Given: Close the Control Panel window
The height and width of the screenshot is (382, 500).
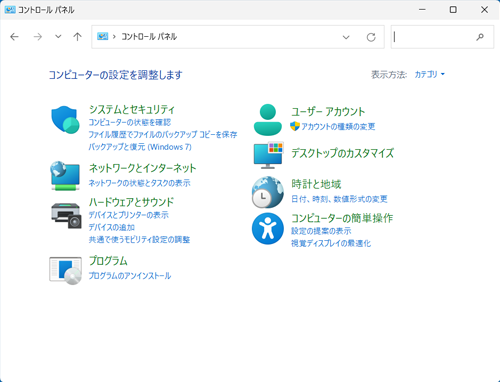Looking at the screenshot, I should click(484, 10).
